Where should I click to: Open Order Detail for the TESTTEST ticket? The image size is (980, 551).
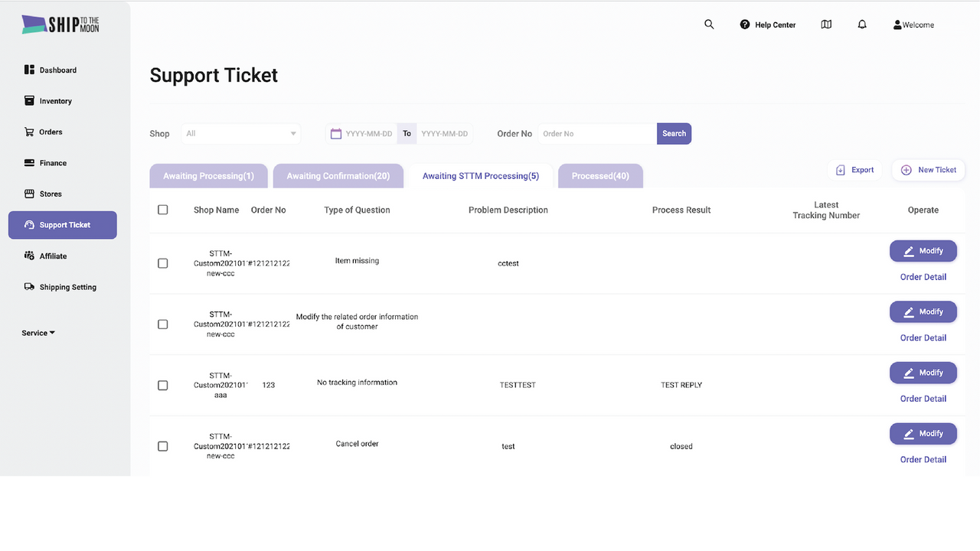point(923,398)
